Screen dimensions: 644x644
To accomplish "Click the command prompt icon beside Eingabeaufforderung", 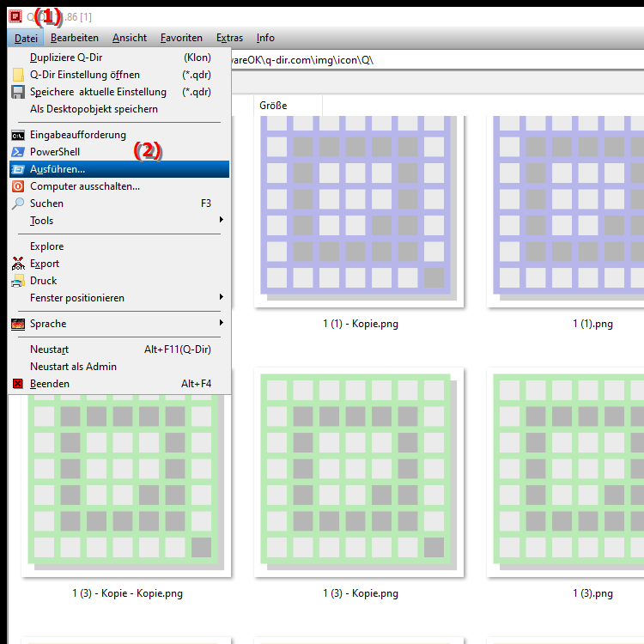I will click(18, 135).
